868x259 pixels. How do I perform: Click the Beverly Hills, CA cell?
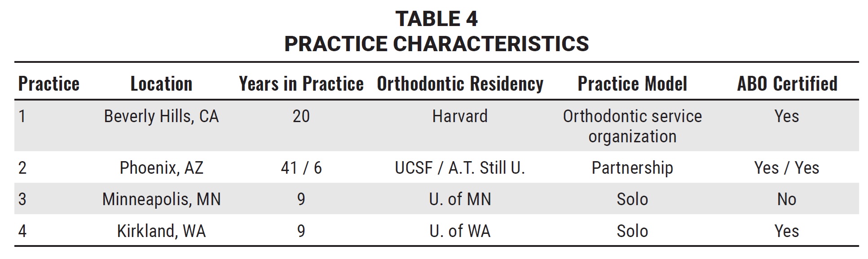pos(161,116)
